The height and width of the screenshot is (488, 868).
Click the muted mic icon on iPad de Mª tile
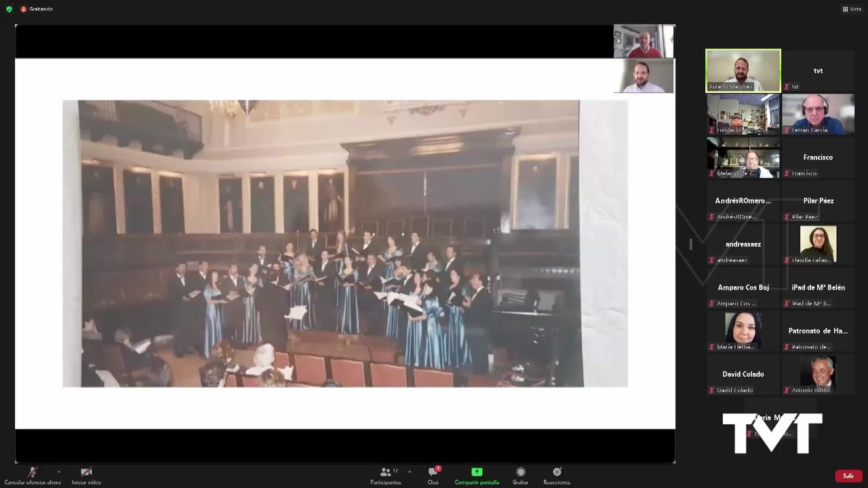787,304
